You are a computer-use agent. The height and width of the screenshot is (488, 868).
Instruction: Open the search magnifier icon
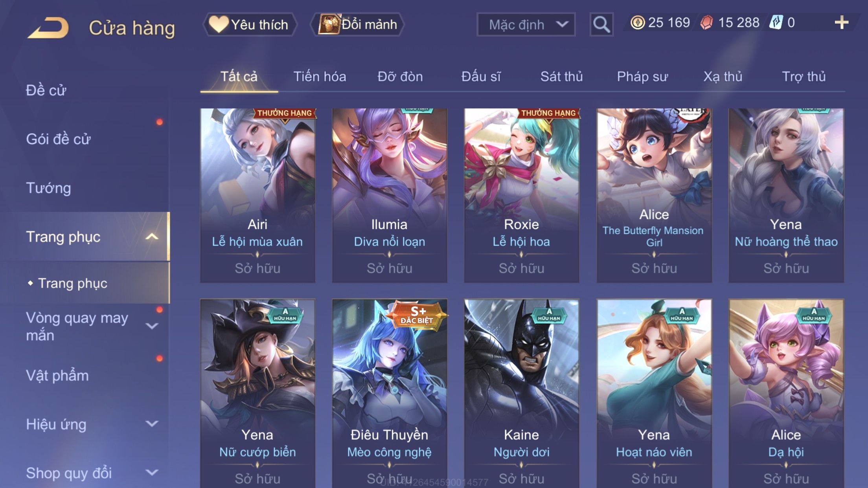coord(601,24)
